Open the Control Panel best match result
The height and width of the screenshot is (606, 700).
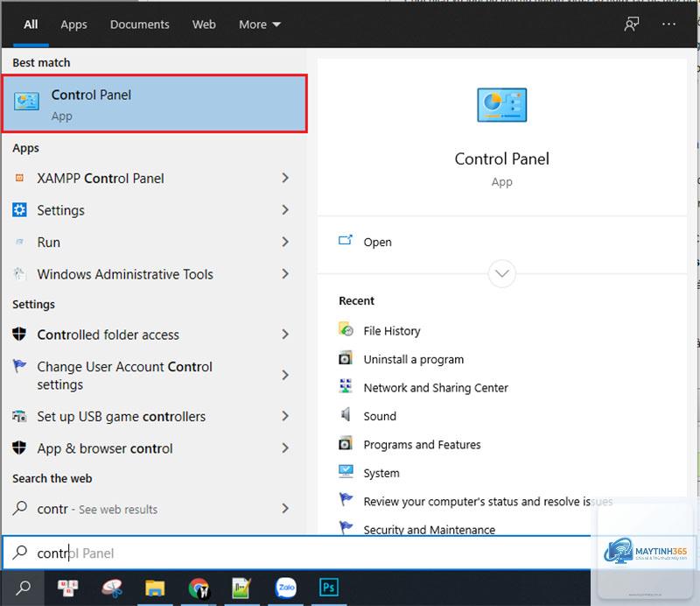pyautogui.click(x=155, y=103)
